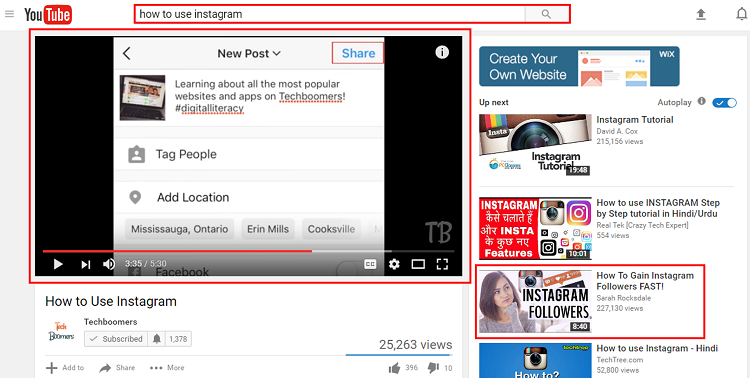Open Instagram Tutorial video thumbnail
750x378 pixels.
pyautogui.click(x=535, y=145)
